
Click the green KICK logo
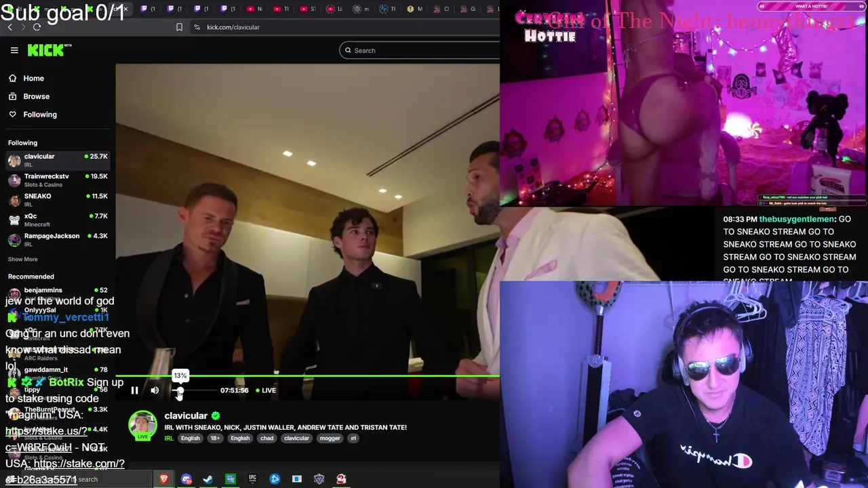[49, 50]
